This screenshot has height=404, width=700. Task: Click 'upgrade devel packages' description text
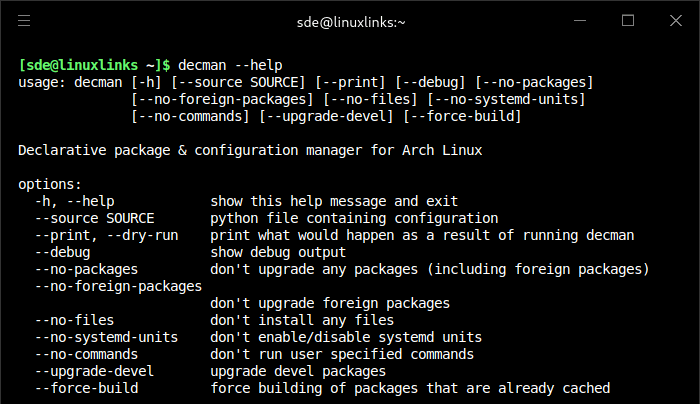[x=297, y=371]
